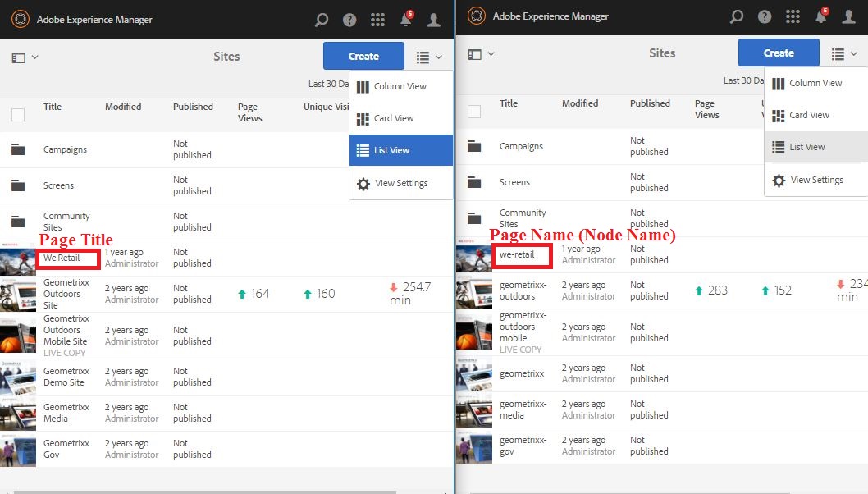Choose List View in right window menu
This screenshot has width=868, height=494.
[816, 147]
